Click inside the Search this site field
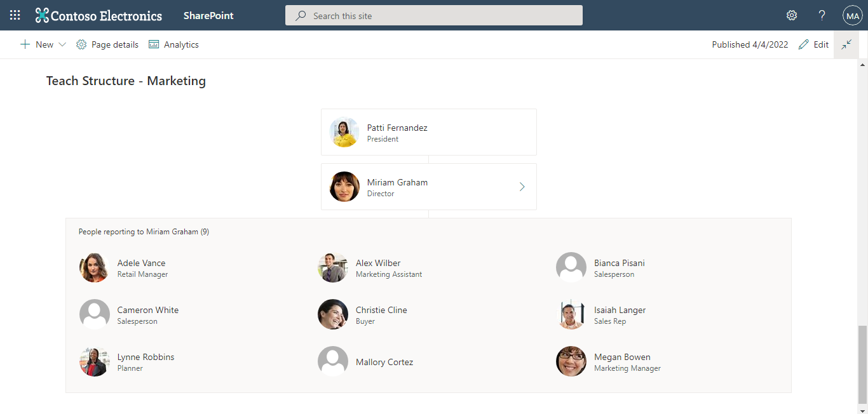Viewport: 868px width, 414px height. [x=434, y=15]
